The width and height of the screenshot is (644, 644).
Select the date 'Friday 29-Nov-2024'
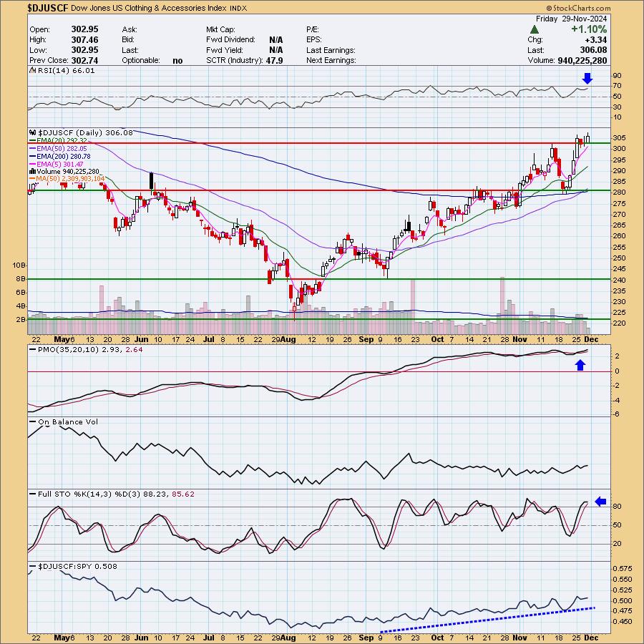[571, 19]
